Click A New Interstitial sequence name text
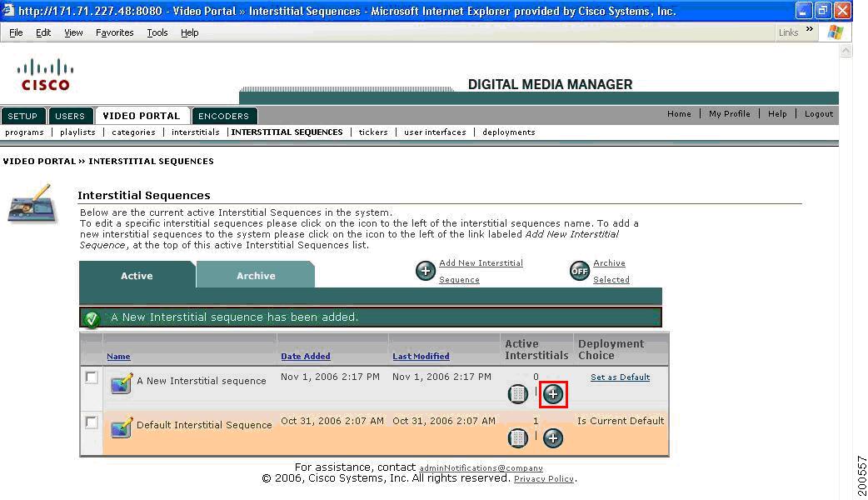This screenshot has width=868, height=500. [x=202, y=381]
